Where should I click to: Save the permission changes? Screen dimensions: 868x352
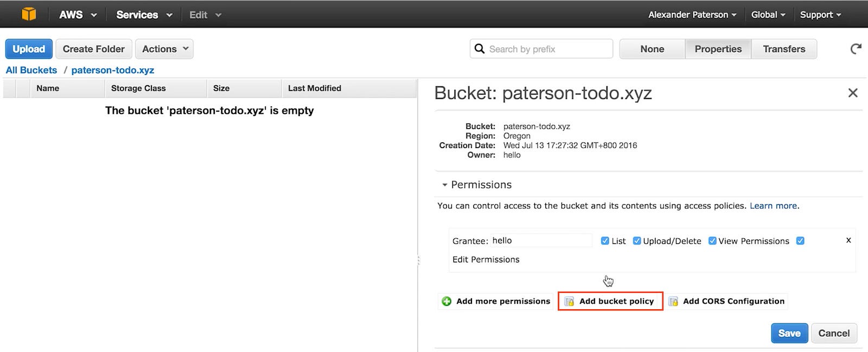tap(789, 333)
